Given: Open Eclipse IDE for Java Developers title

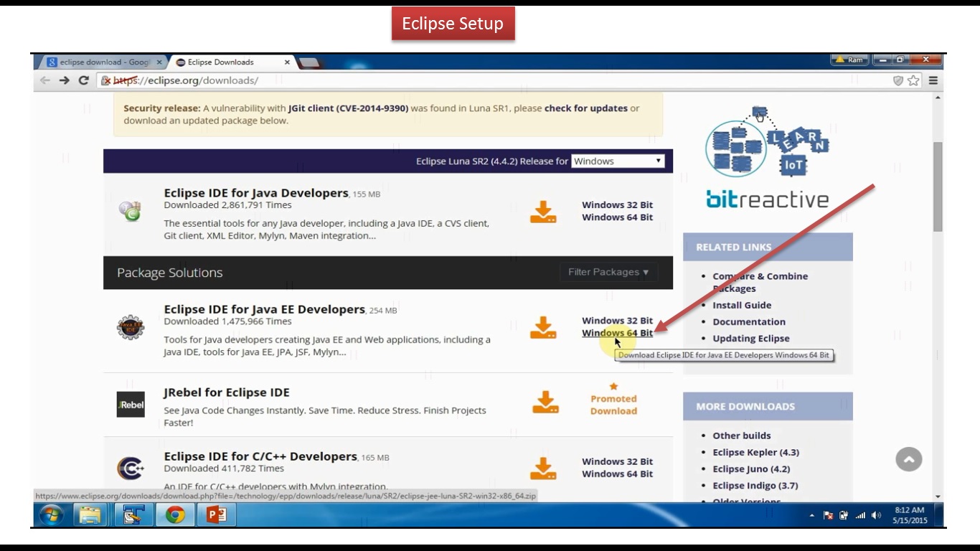Looking at the screenshot, I should click(x=256, y=193).
